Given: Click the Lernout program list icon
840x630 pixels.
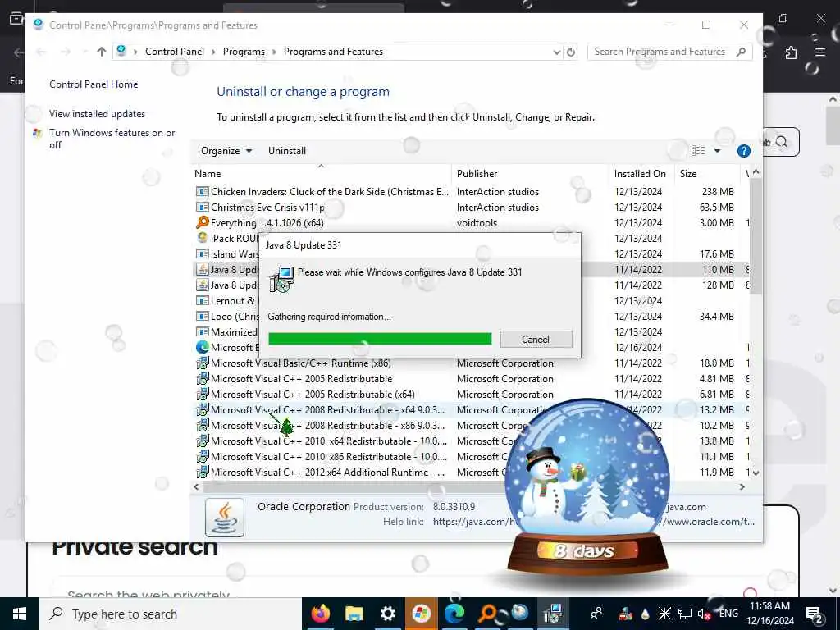Looking at the screenshot, I should tap(203, 300).
